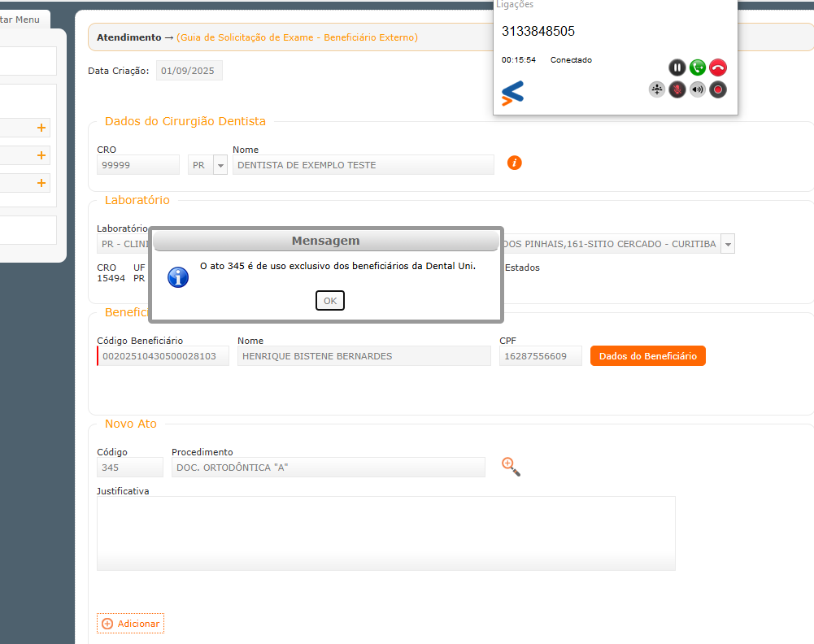Open procedure search magnifier icon
Image resolution: width=814 pixels, height=644 pixels.
click(511, 467)
